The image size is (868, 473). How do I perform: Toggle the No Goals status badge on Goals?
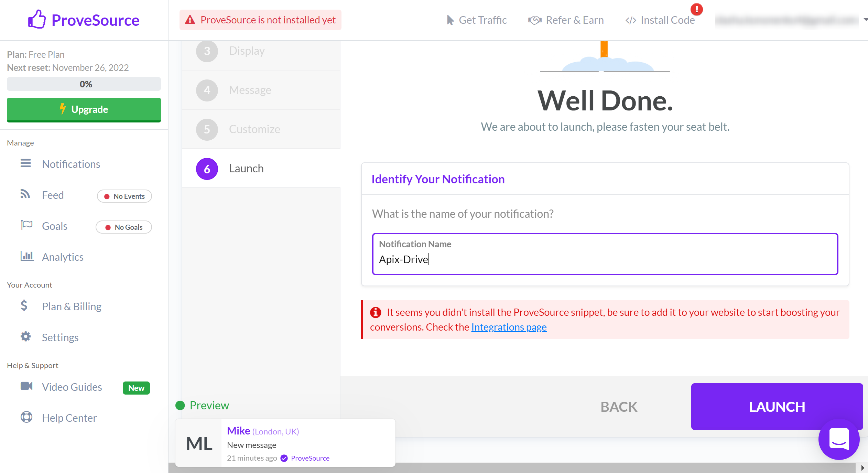coord(124,227)
